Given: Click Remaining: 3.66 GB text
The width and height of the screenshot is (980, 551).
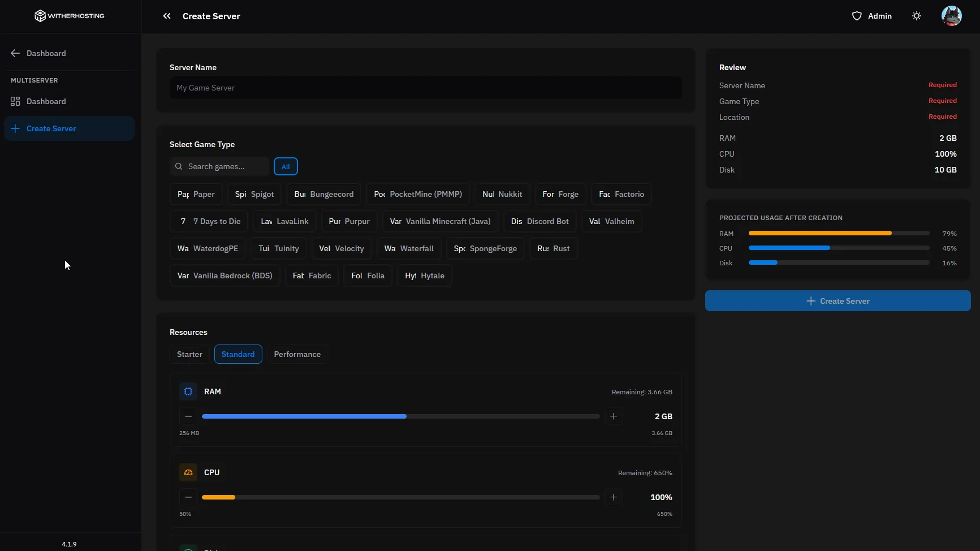Looking at the screenshot, I should coord(642,392).
